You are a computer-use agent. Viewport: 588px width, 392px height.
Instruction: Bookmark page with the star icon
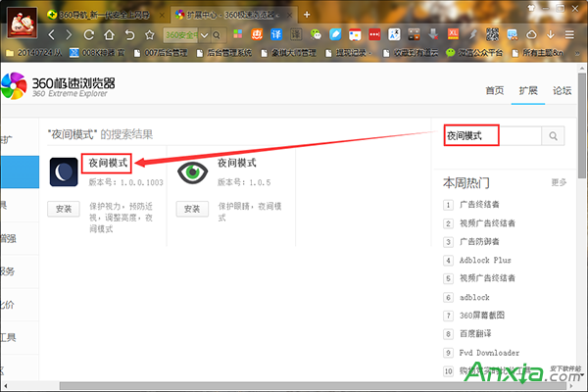pos(150,35)
